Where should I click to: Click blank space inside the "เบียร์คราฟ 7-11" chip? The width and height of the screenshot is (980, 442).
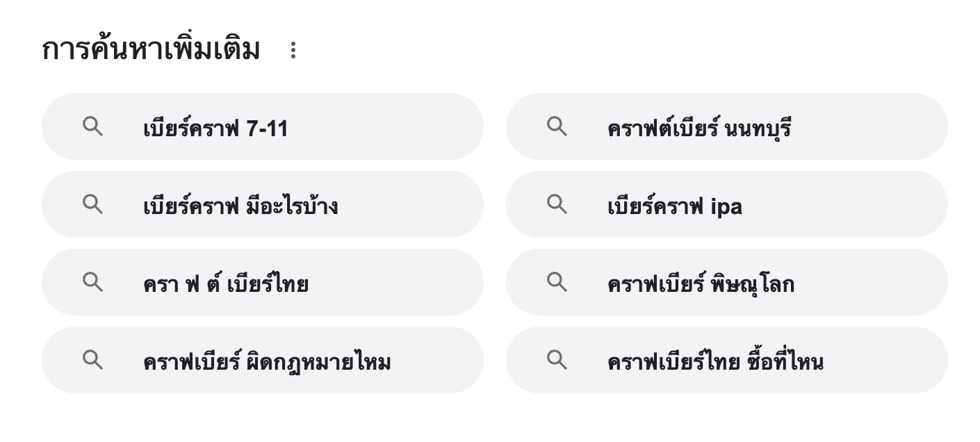389,126
